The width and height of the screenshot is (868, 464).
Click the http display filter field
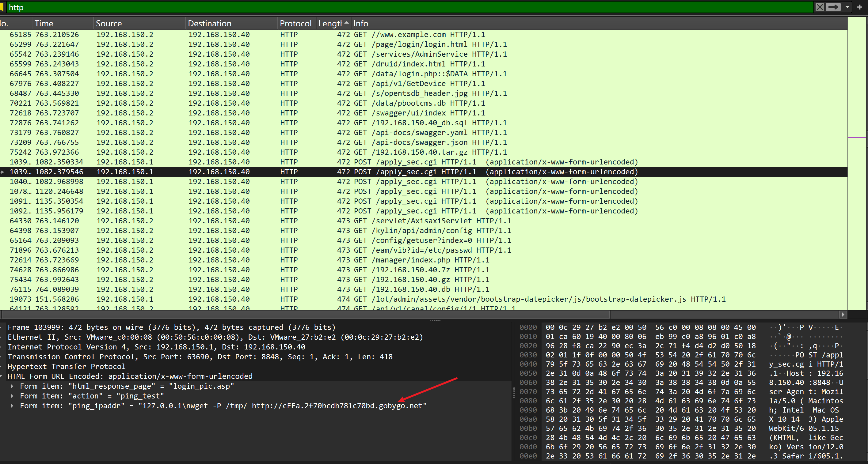(404, 7)
